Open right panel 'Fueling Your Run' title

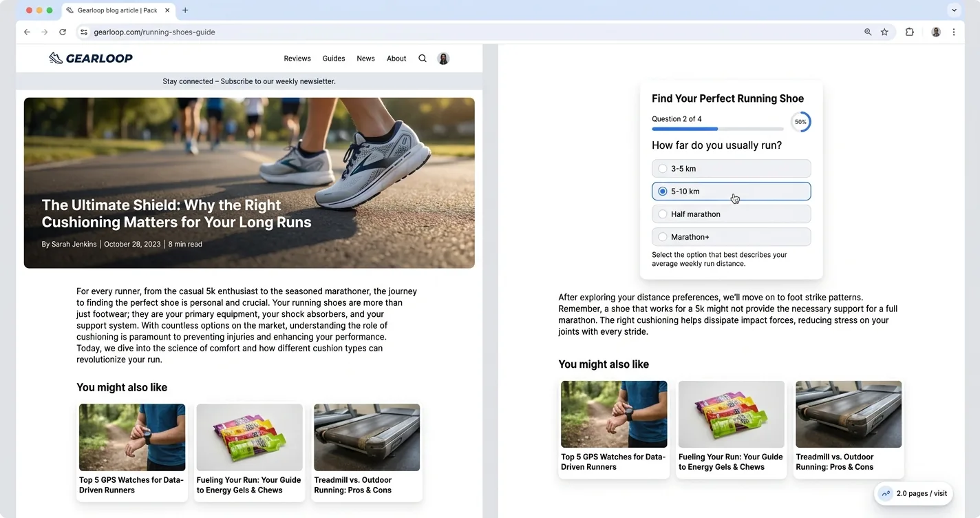pyautogui.click(x=731, y=462)
